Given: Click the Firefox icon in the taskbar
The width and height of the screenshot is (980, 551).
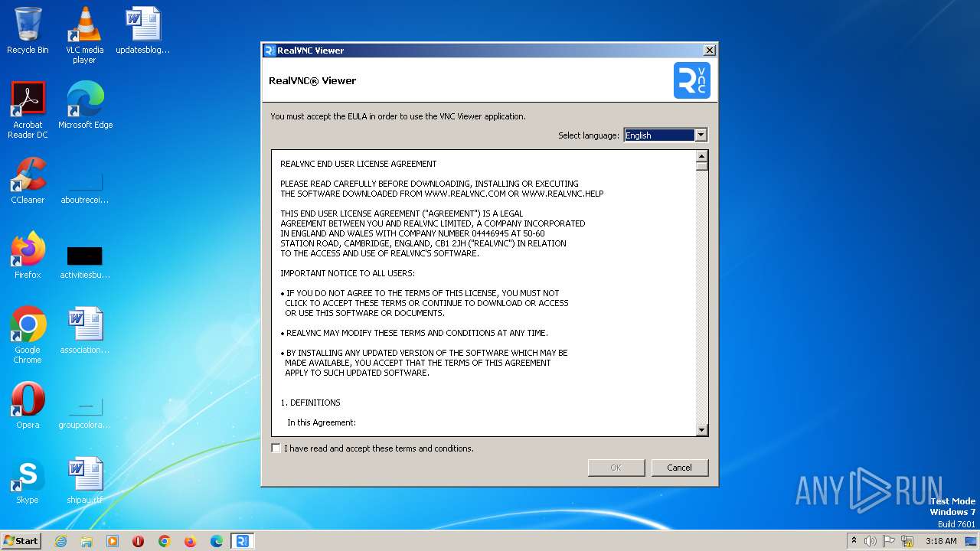Looking at the screenshot, I should point(191,541).
